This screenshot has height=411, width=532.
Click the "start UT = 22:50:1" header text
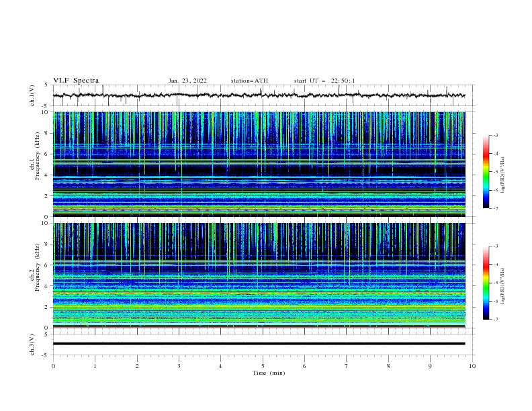pos(324,81)
